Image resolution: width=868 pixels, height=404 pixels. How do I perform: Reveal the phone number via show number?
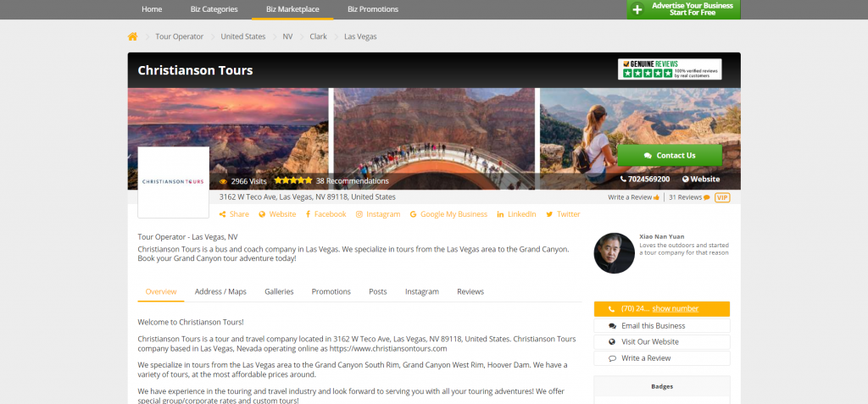pos(675,308)
